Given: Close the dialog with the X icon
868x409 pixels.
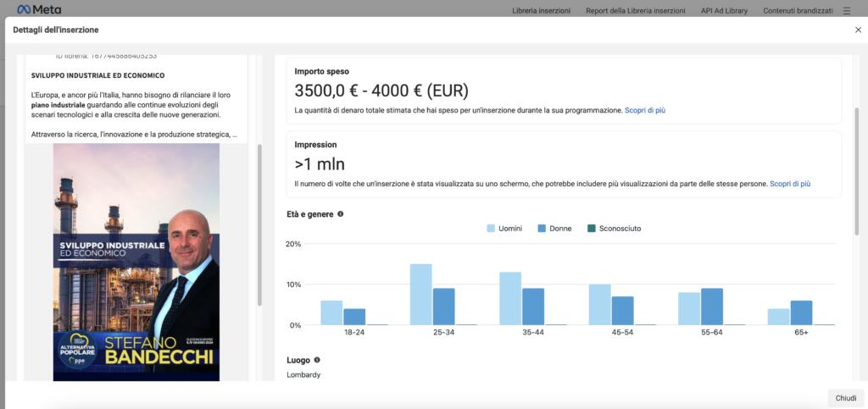Looking at the screenshot, I should pos(857,30).
